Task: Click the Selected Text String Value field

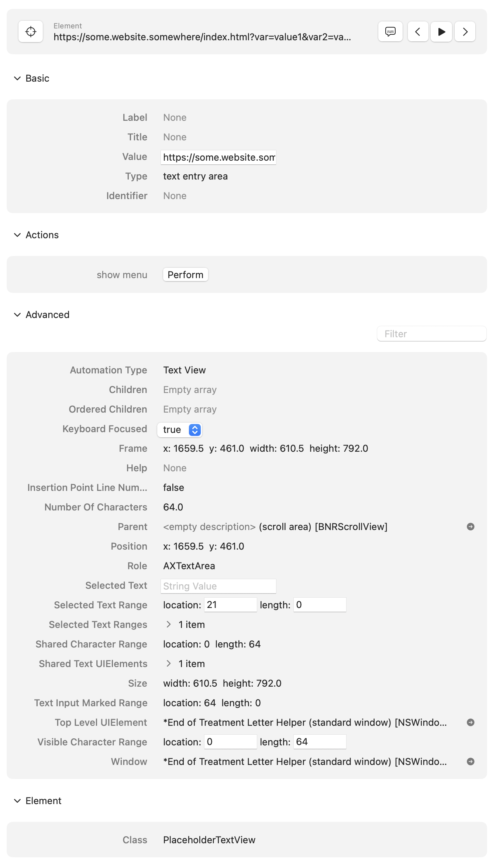Action: [x=218, y=586]
